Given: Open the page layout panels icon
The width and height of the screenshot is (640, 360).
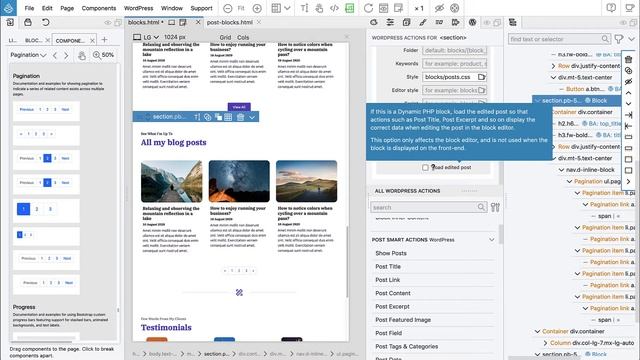Looking at the screenshot, I should coord(276,8).
